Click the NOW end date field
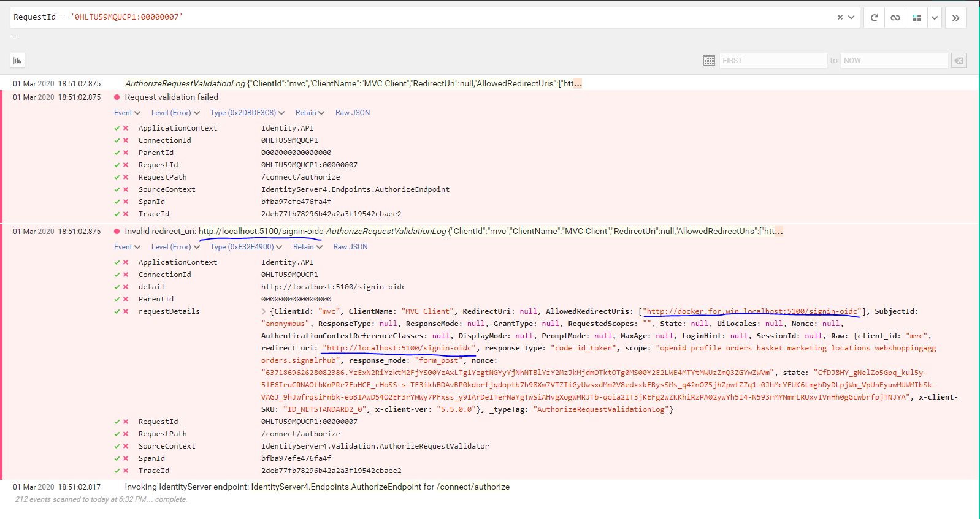Screen dimensions: 980x519 [894, 60]
